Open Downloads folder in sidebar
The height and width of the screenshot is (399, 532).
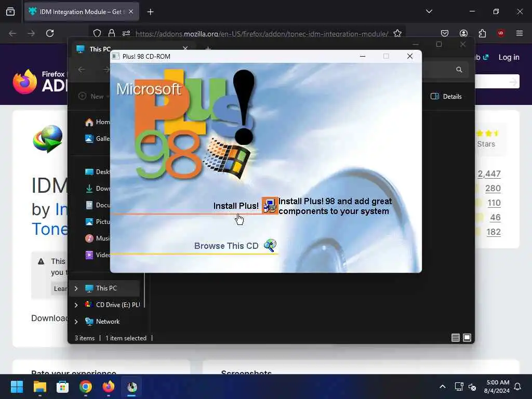pos(98,188)
